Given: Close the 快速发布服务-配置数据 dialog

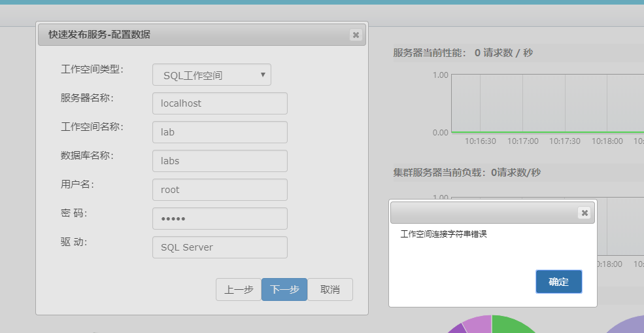Looking at the screenshot, I should coord(356,35).
